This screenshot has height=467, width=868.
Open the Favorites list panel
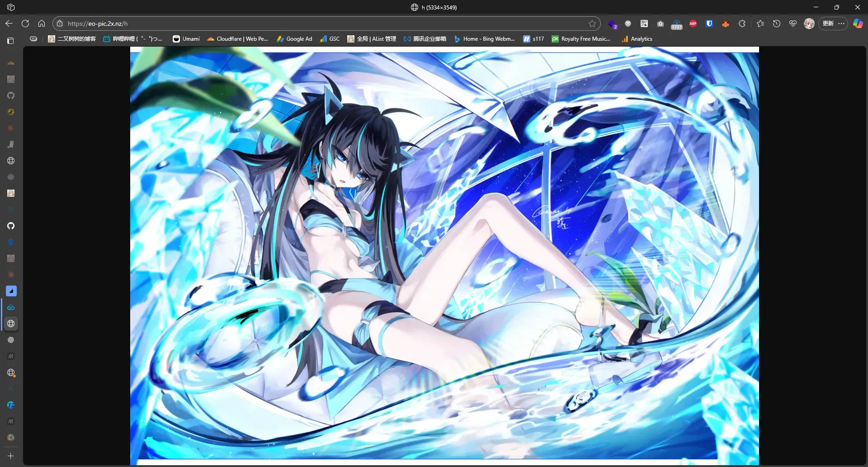click(x=760, y=24)
